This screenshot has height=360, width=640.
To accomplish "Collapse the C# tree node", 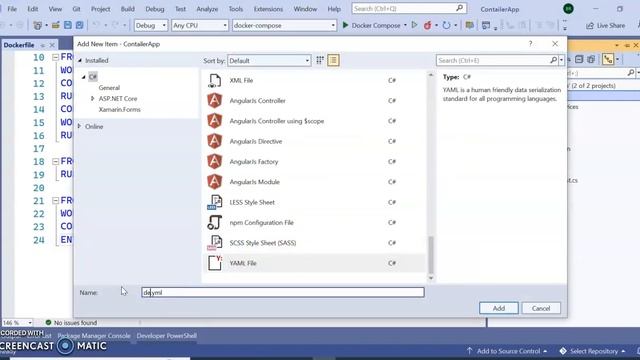I will [84, 77].
